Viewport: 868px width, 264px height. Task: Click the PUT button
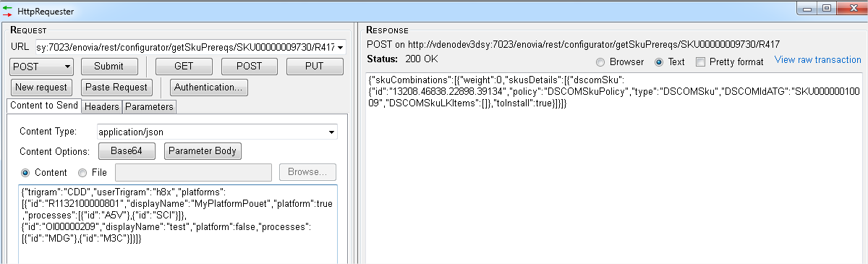point(315,67)
